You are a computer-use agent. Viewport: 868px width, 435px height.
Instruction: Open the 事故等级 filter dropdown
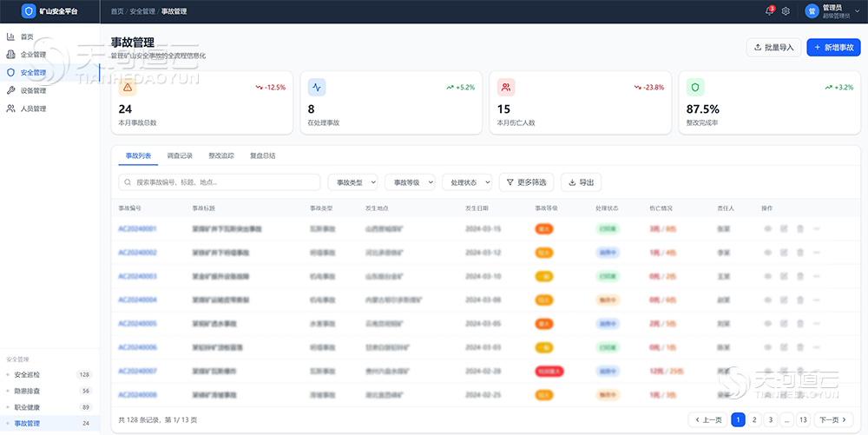tap(410, 182)
